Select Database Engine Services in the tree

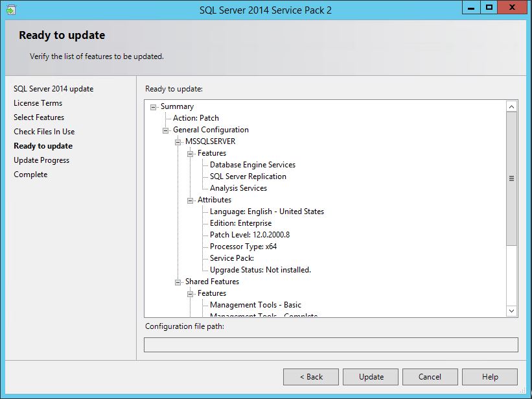[x=252, y=165]
